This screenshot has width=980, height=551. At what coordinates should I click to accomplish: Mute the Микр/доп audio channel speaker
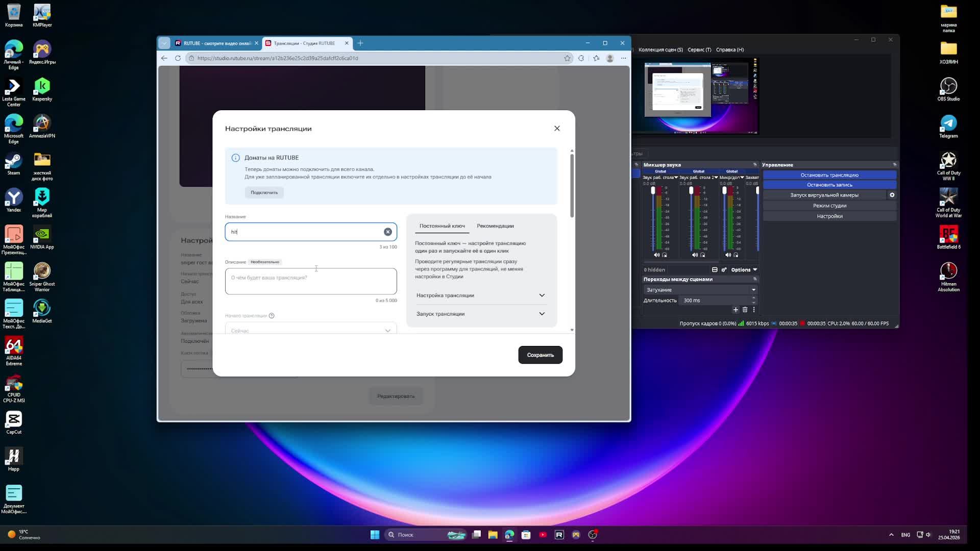coord(728,255)
